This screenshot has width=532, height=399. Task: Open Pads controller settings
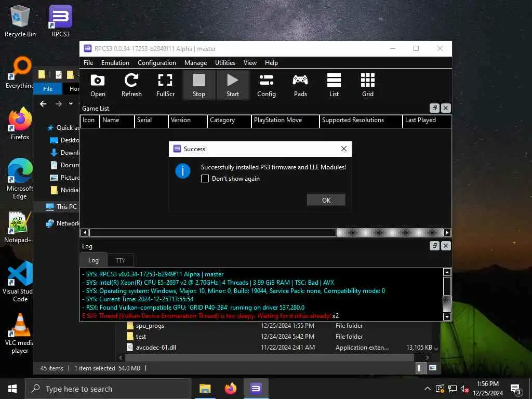click(300, 85)
